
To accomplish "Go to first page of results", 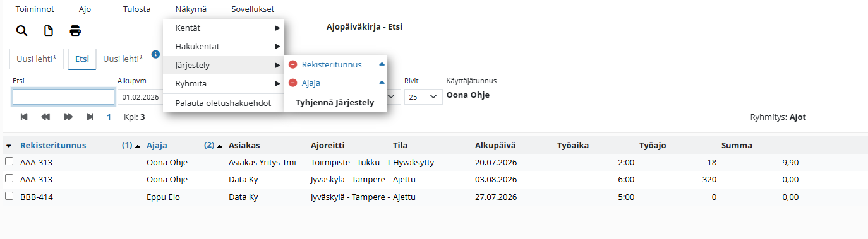I will pyautogui.click(x=24, y=117).
